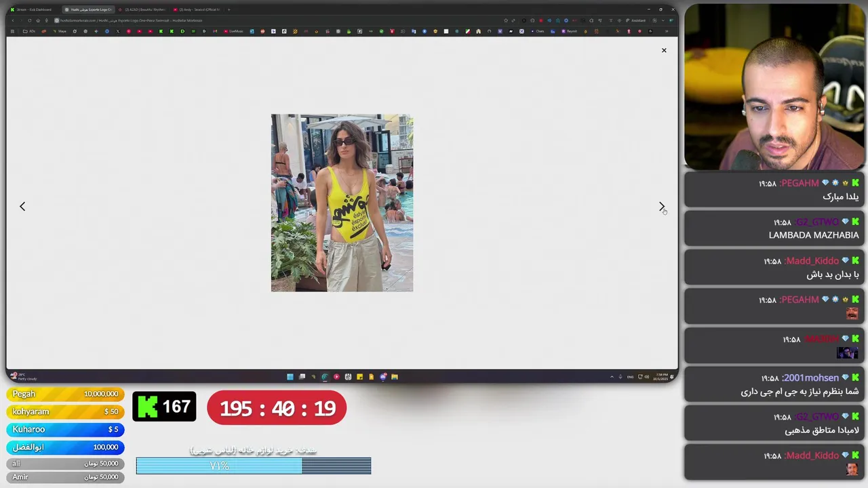Click the streamer webcam feed
Viewport: 868px width, 488px height.
point(774,87)
